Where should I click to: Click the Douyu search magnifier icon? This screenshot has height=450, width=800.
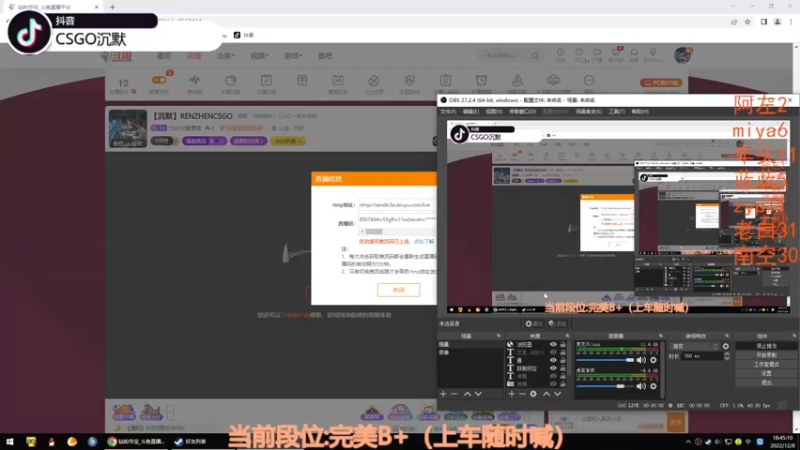(535, 55)
